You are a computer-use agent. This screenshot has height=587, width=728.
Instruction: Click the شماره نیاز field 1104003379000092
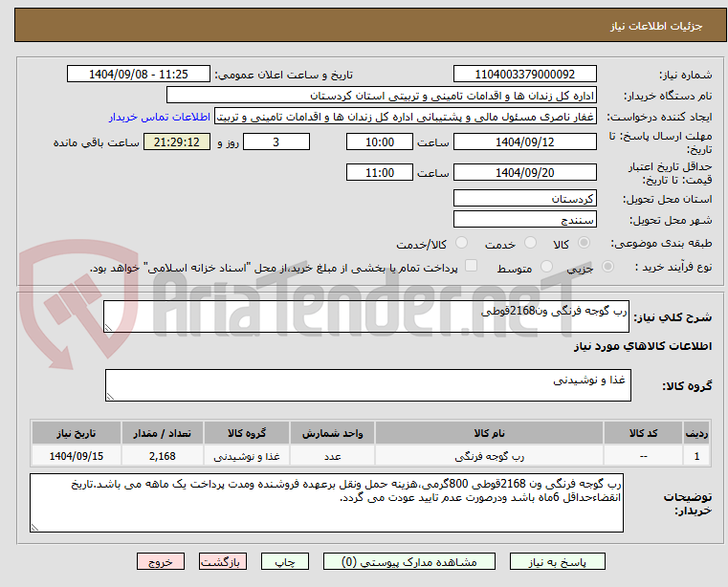pos(524,75)
